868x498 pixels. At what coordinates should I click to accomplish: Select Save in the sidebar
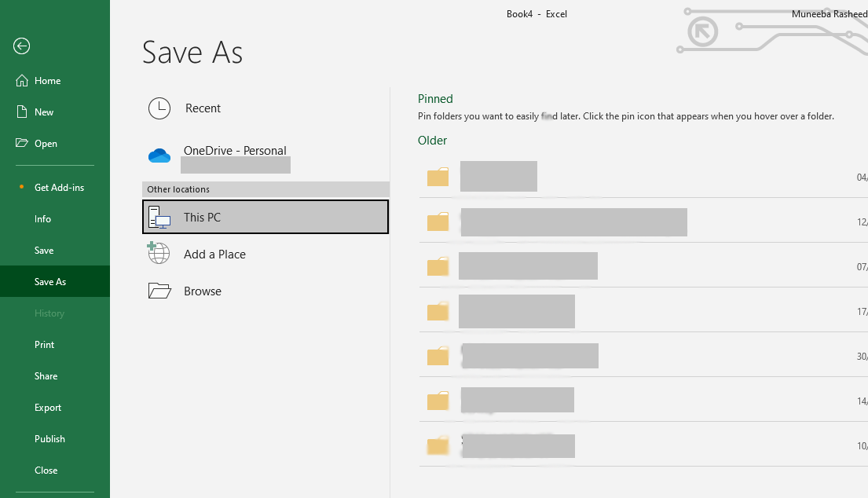pos(44,251)
